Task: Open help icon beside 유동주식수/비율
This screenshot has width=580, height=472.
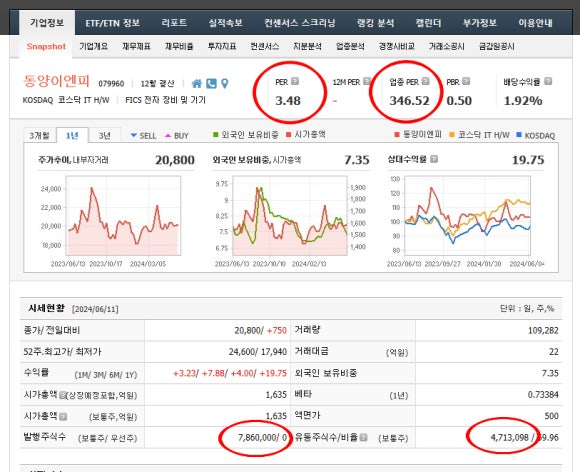Action: click(x=363, y=437)
